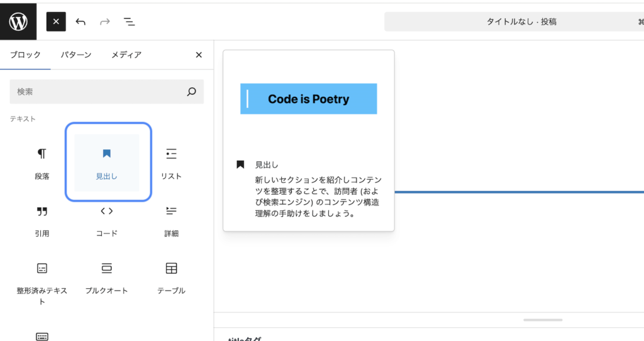Focus the 検索 block search field
Viewport: 644px width, 341px height.
tap(106, 92)
